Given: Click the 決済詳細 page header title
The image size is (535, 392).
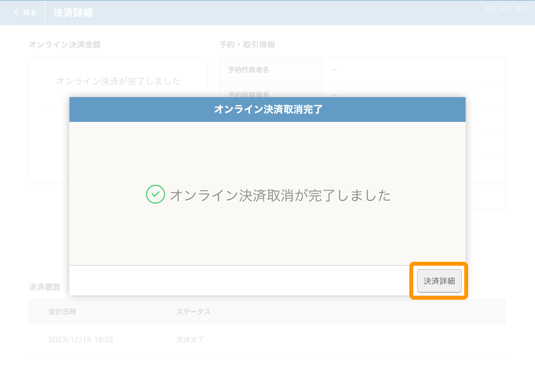Looking at the screenshot, I should pyautogui.click(x=73, y=13).
